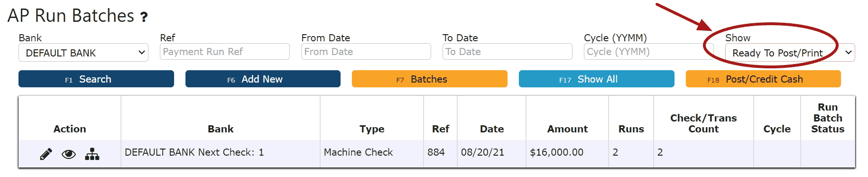Click the Search button
Viewport: 868px width, 177px height.
[96, 79]
